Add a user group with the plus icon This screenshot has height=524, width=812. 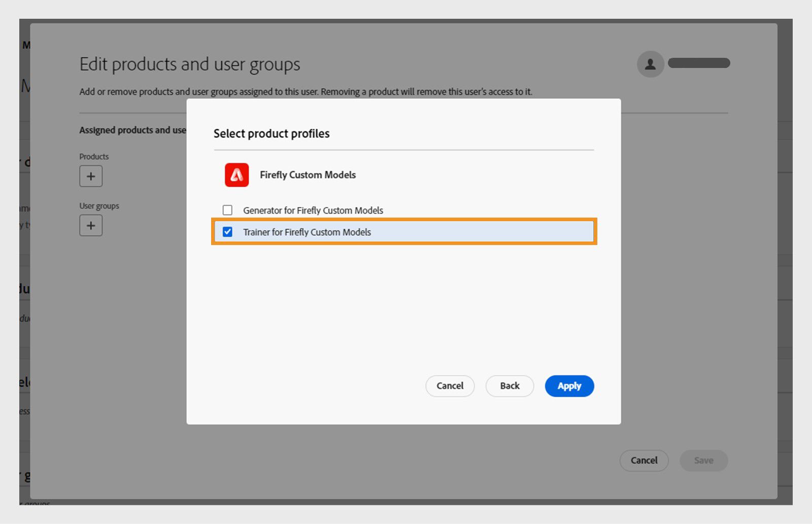point(91,226)
